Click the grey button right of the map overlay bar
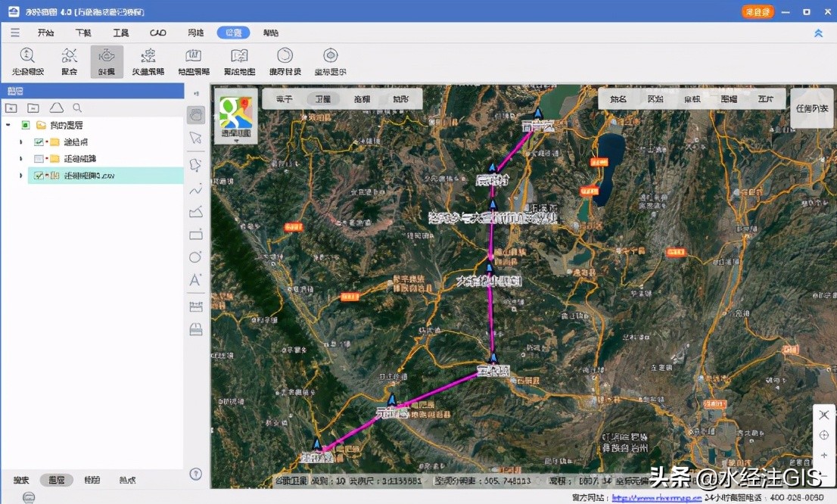The image size is (837, 504). (812, 108)
